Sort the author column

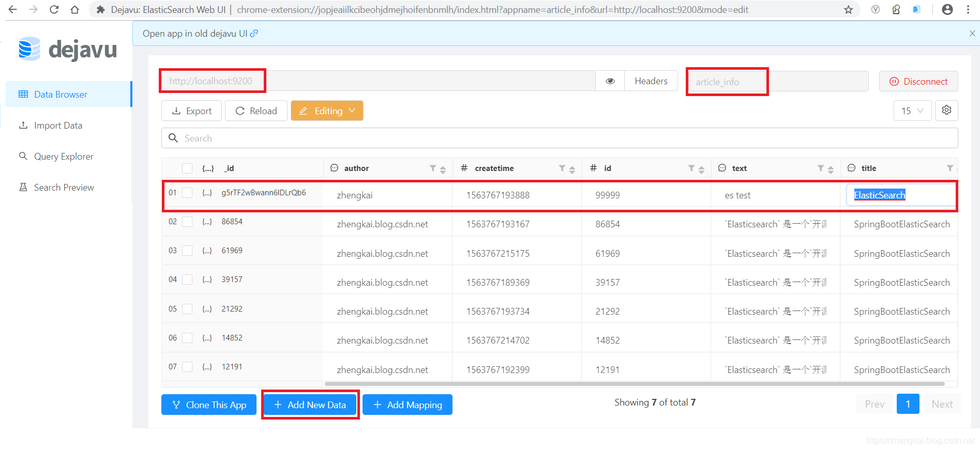(443, 169)
